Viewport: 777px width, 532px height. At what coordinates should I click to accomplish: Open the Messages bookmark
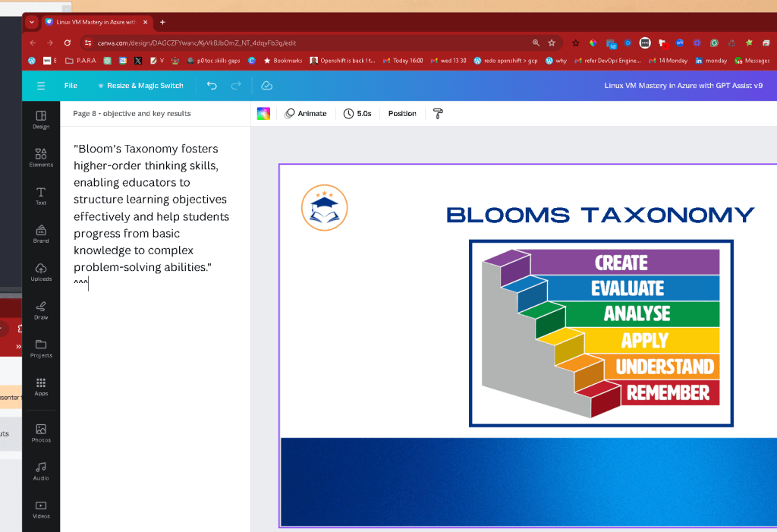(x=752, y=61)
